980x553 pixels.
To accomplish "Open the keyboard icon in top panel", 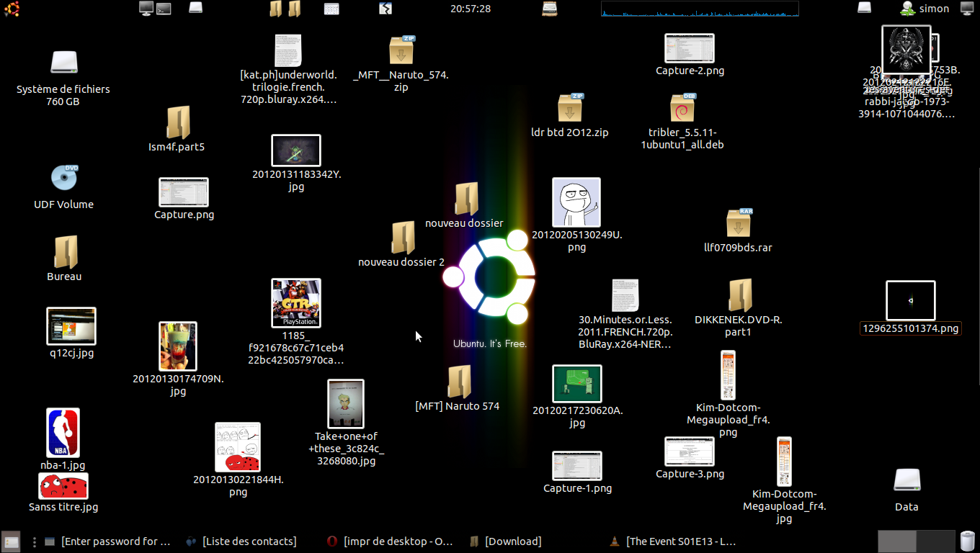I will tap(331, 9).
